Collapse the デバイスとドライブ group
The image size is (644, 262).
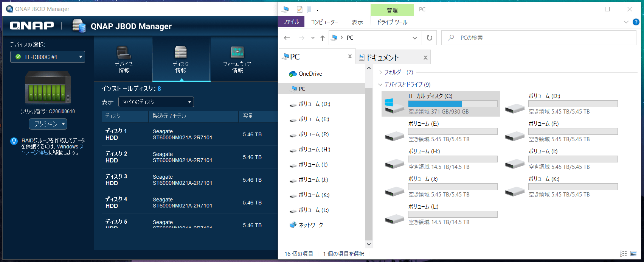[380, 85]
